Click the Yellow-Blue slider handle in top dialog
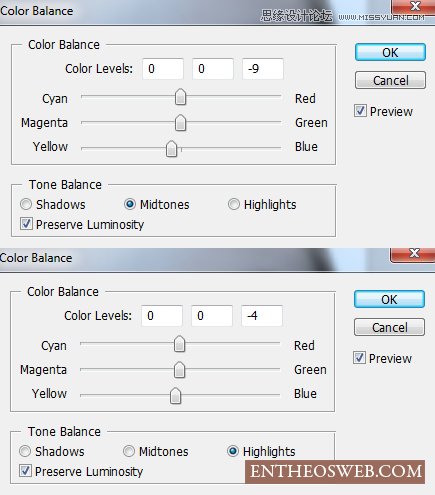Image resolution: width=435 pixels, height=495 pixels. click(x=171, y=149)
